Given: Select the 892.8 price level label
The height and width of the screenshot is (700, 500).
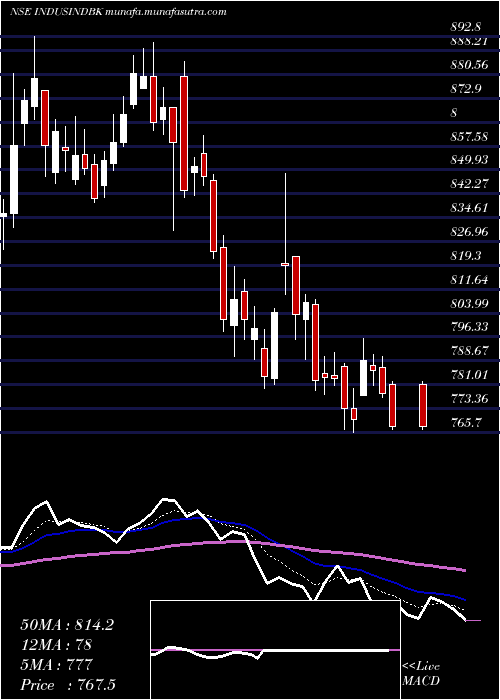Looking at the screenshot, I should (466, 27).
